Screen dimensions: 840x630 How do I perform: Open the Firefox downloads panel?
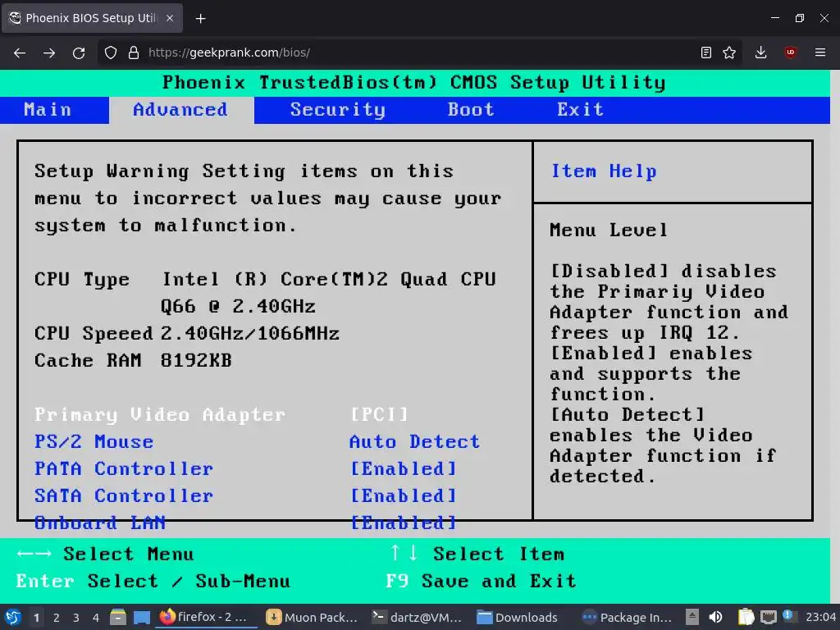[760, 52]
